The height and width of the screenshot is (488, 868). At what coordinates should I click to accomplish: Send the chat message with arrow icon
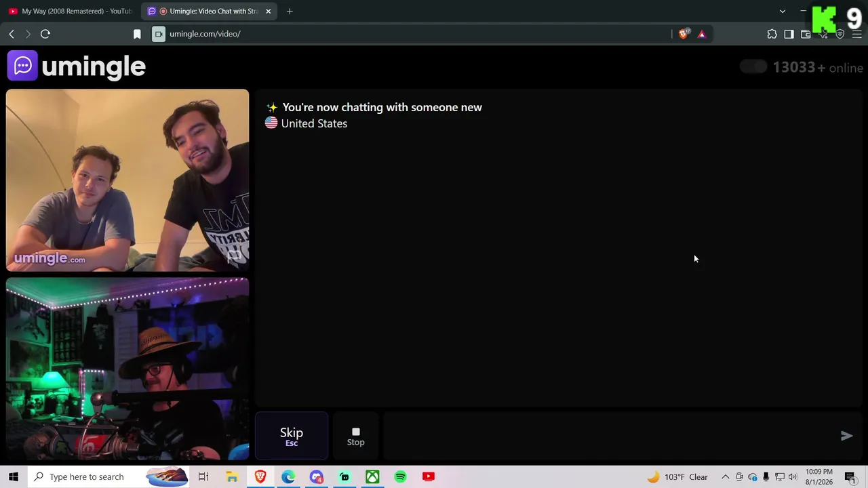pyautogui.click(x=846, y=436)
